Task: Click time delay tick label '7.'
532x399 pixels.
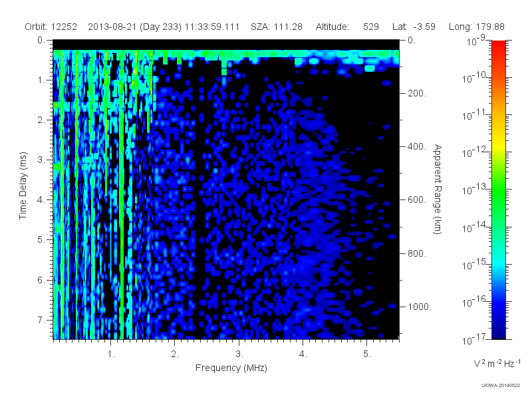Action: pos(41,320)
